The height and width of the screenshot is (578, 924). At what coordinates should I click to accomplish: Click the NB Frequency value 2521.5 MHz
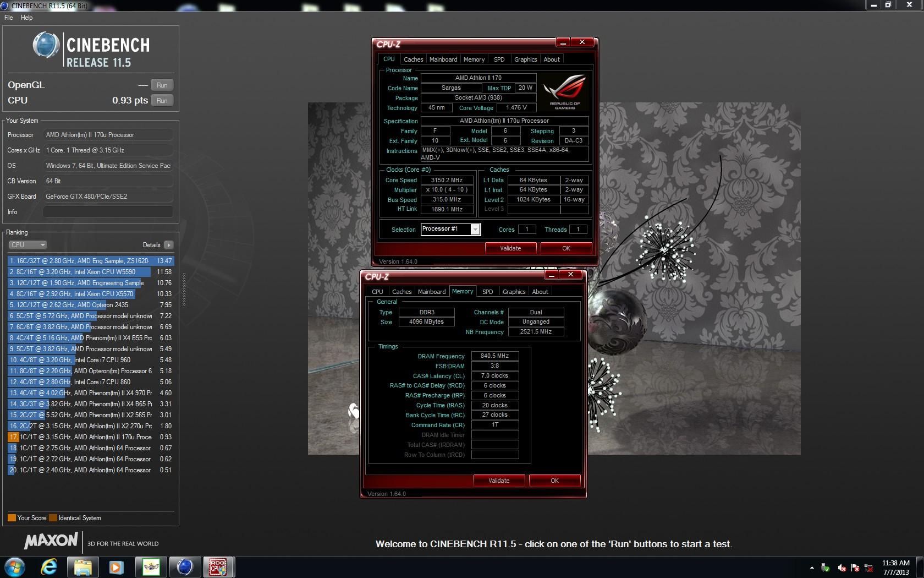coord(536,332)
